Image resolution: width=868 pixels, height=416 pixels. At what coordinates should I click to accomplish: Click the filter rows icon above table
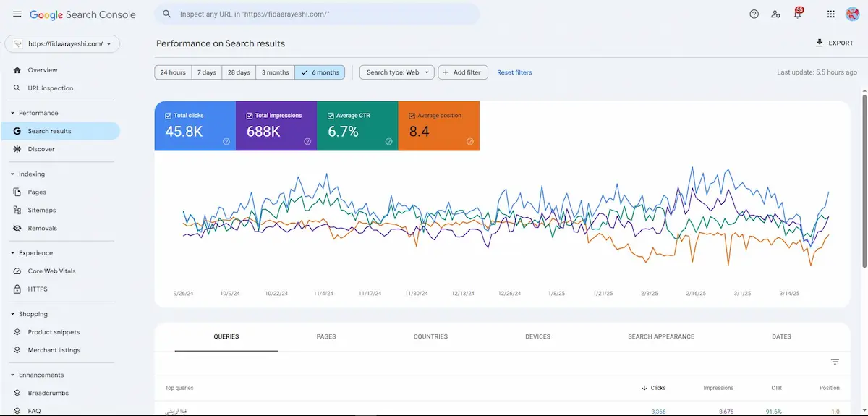[835, 362]
